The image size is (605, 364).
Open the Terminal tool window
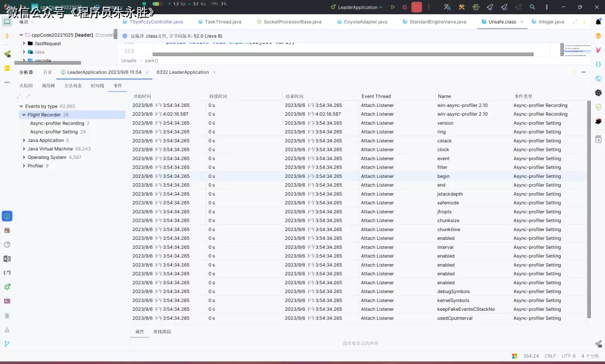click(x=7, y=301)
